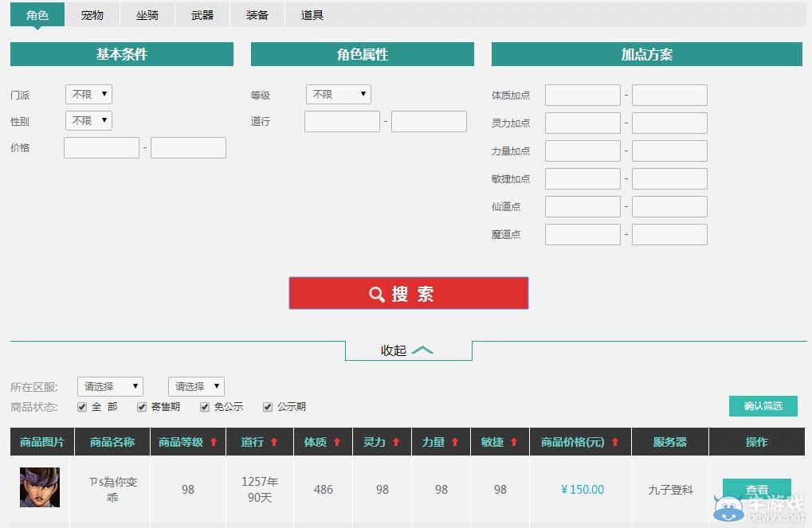Open the 门派 dropdown set to 不限

pos(88,94)
